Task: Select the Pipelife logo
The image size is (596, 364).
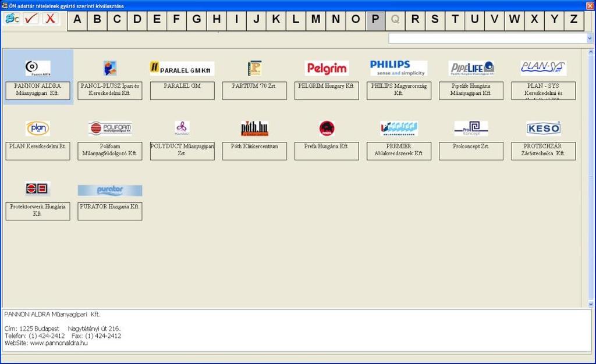Action: coord(471,68)
